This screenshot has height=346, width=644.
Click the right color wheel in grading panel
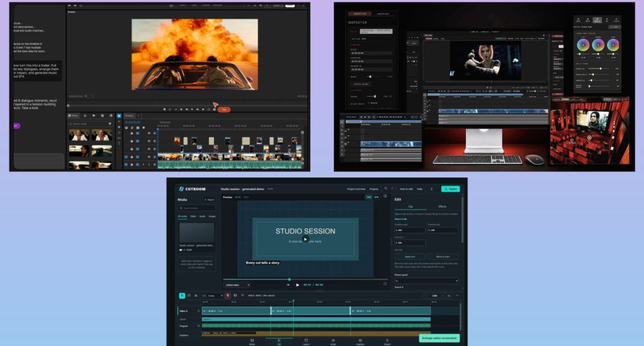click(x=613, y=45)
